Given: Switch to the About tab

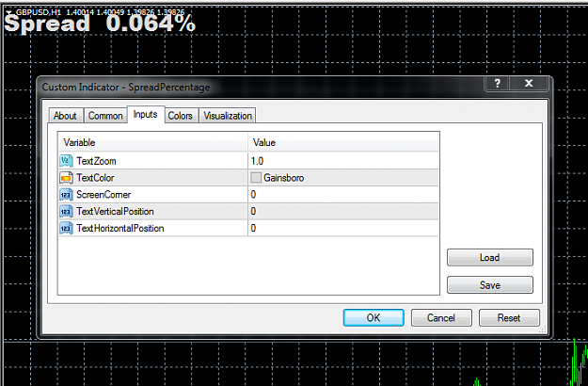Looking at the screenshot, I should (65, 116).
